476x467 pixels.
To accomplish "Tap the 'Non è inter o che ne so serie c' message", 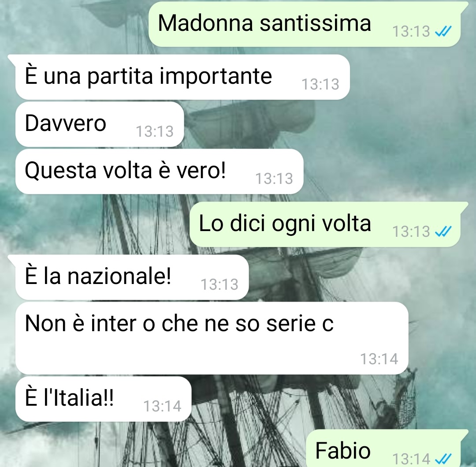I will tap(212, 338).
